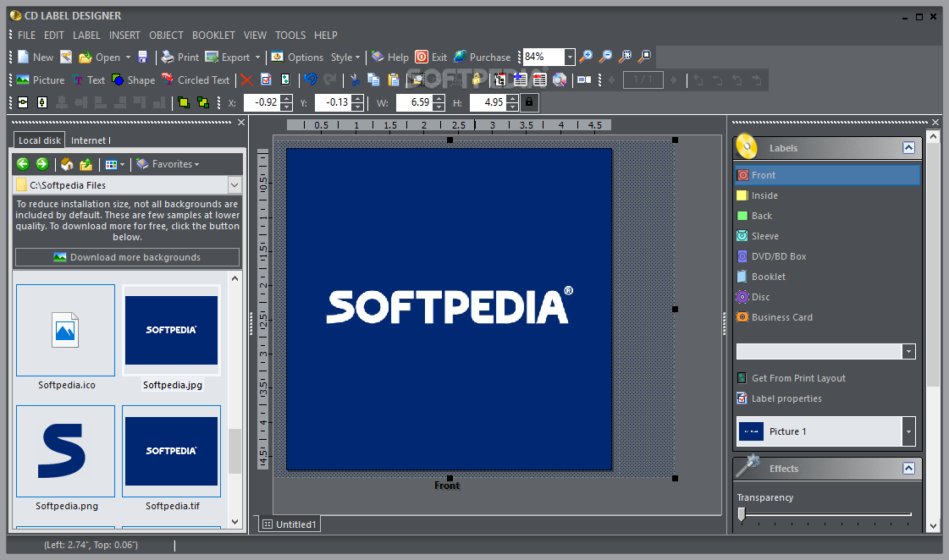Collapse the Labels panel section

pyautogui.click(x=908, y=147)
